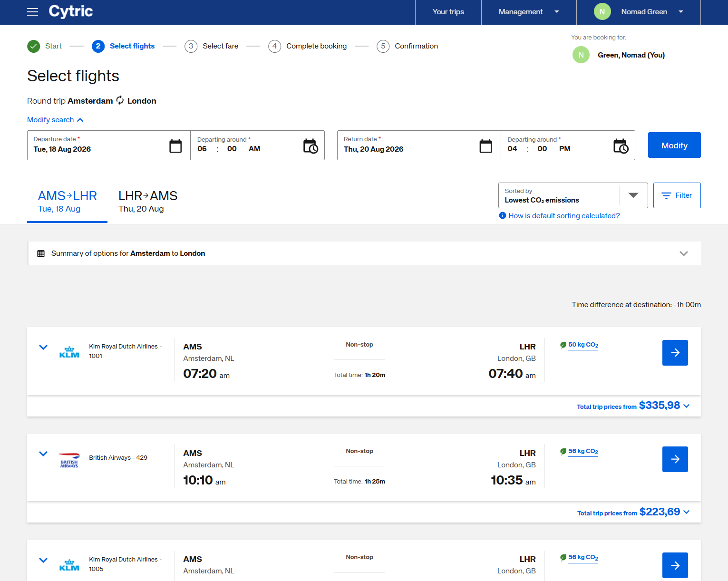This screenshot has width=728, height=581.
Task: Click the return departure minutes 00 field
Action: tap(542, 149)
